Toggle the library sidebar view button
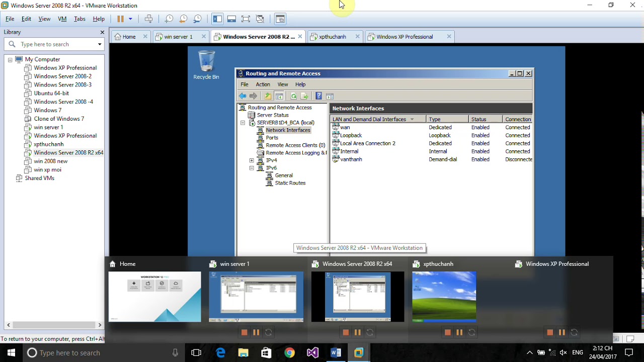The width and height of the screenshot is (644, 362). [x=217, y=19]
